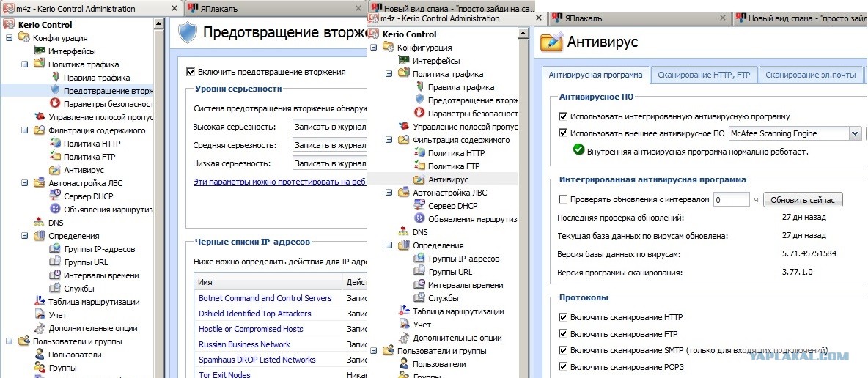Open Средняя серьезность action dropdown
This screenshot has height=378, width=868.
(x=329, y=145)
